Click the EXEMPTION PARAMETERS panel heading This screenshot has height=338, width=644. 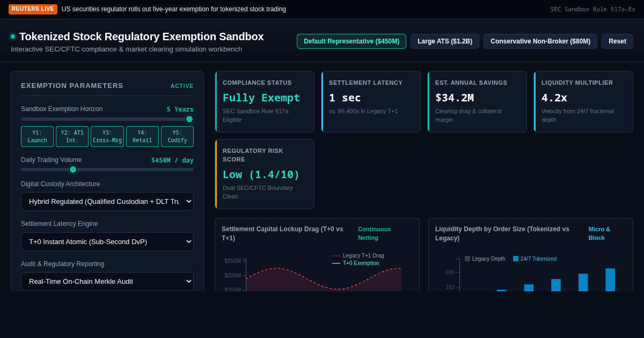point(72,86)
